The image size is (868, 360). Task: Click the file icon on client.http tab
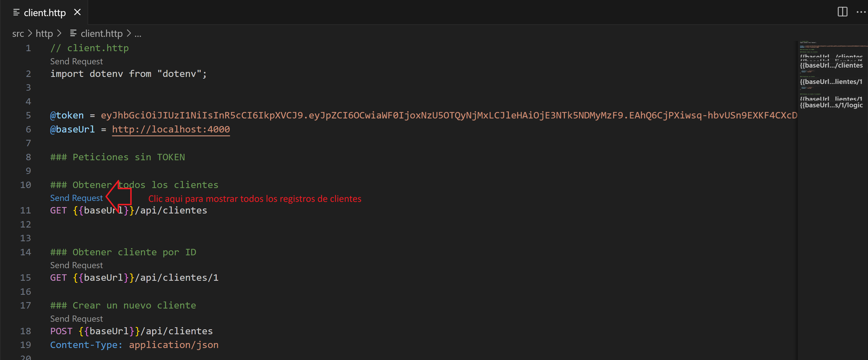[x=16, y=13]
